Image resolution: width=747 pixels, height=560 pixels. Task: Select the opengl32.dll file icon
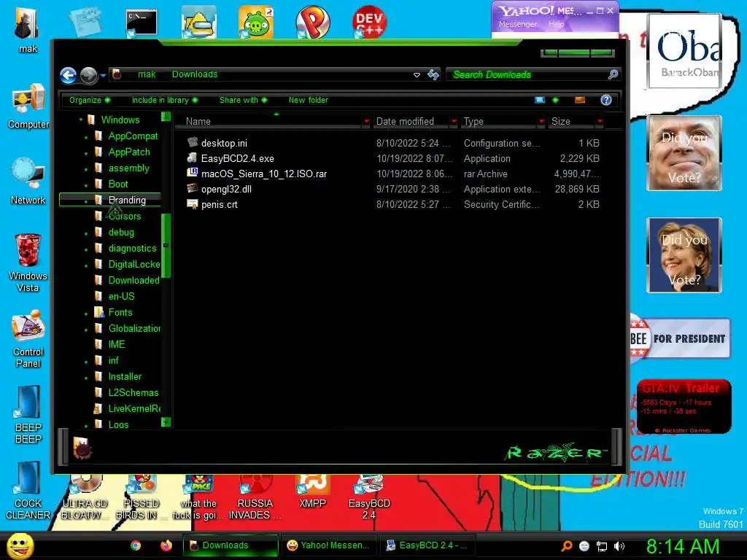tap(193, 188)
